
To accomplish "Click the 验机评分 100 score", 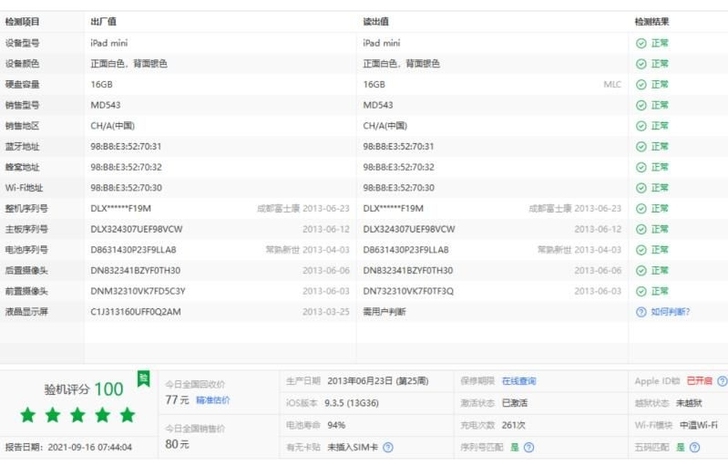I will coord(84,389).
